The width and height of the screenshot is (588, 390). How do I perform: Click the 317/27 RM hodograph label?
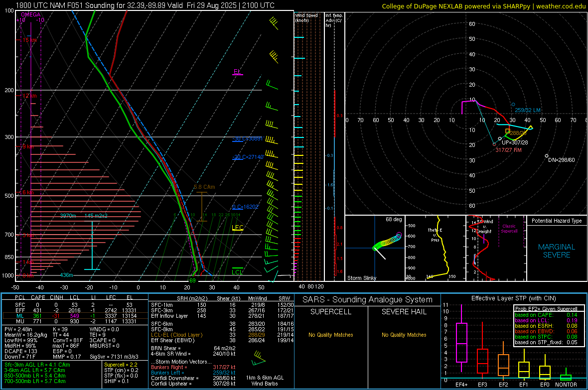(x=508, y=150)
